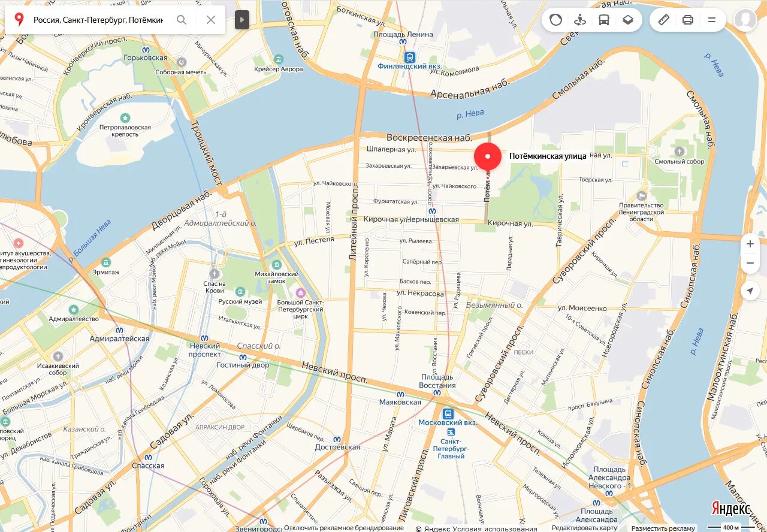Clear the search field with X
Image resolution: width=767 pixels, height=532 pixels.
pyautogui.click(x=211, y=20)
